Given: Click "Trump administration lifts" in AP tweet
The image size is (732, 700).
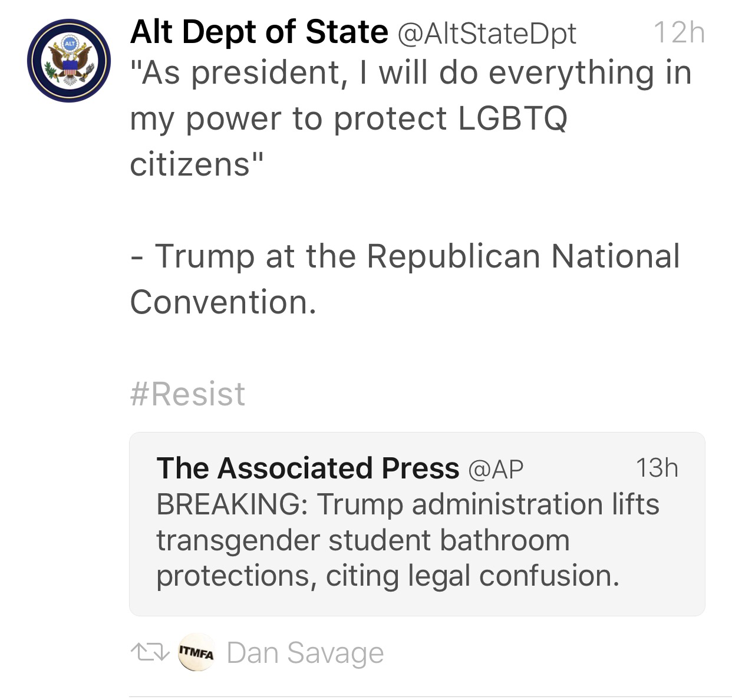Looking at the screenshot, I should 488,505.
